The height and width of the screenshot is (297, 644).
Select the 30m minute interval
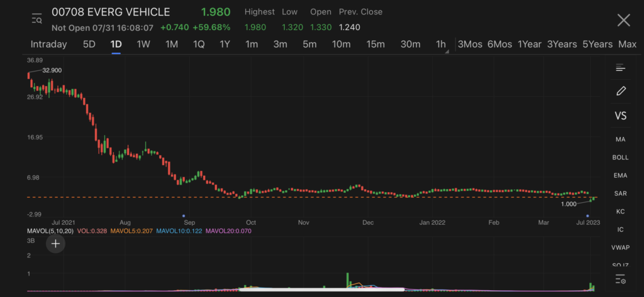coord(410,45)
